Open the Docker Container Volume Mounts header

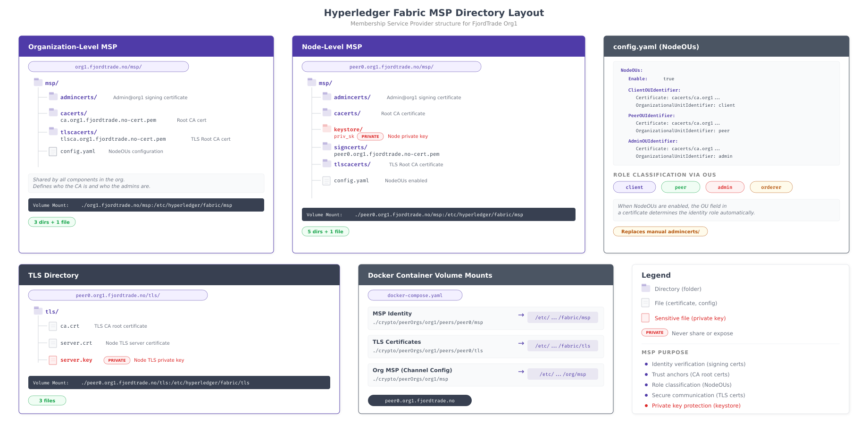click(430, 275)
